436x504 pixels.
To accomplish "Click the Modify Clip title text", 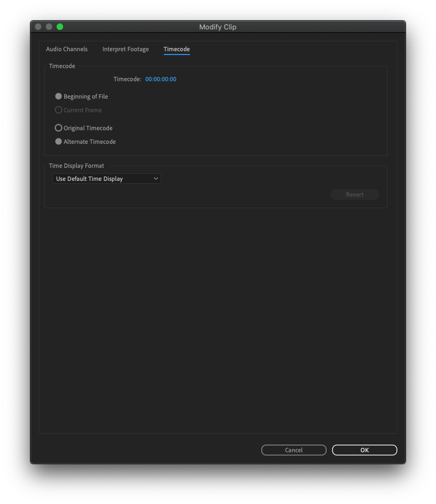I will 218,27.
